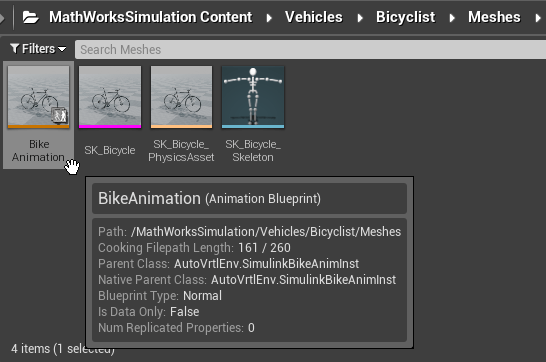
Task: Go to Bicyclist breadcrumb folder
Action: click(x=405, y=17)
